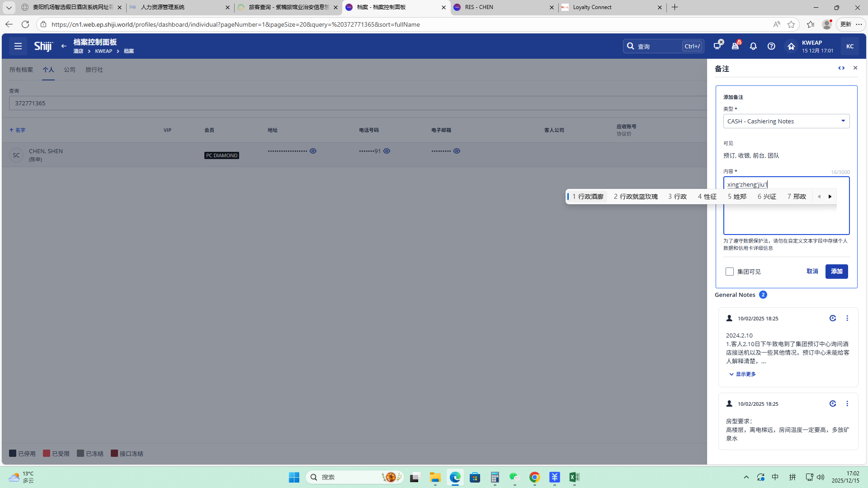The image size is (868, 488).
Task: Click the back arrow beside Shiji logo
Action: tap(64, 46)
